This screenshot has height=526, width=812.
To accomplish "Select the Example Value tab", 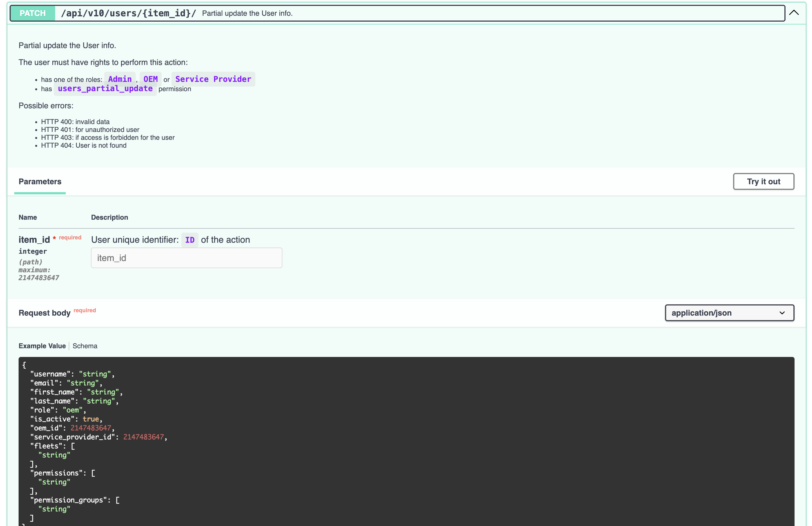I will (42, 346).
